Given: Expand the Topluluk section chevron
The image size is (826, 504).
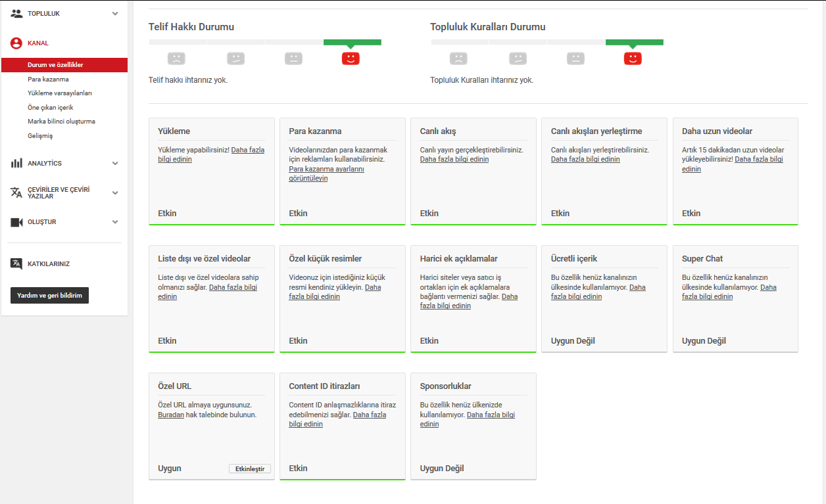Looking at the screenshot, I should [115, 13].
